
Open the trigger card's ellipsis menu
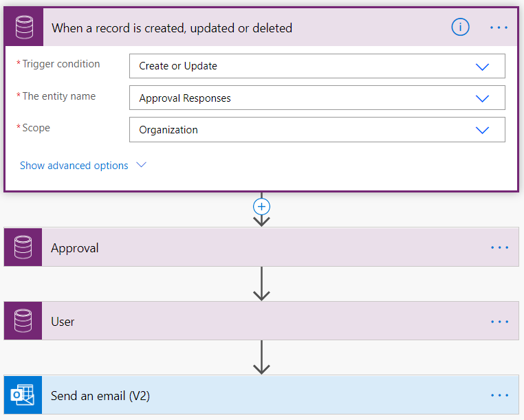(499, 27)
